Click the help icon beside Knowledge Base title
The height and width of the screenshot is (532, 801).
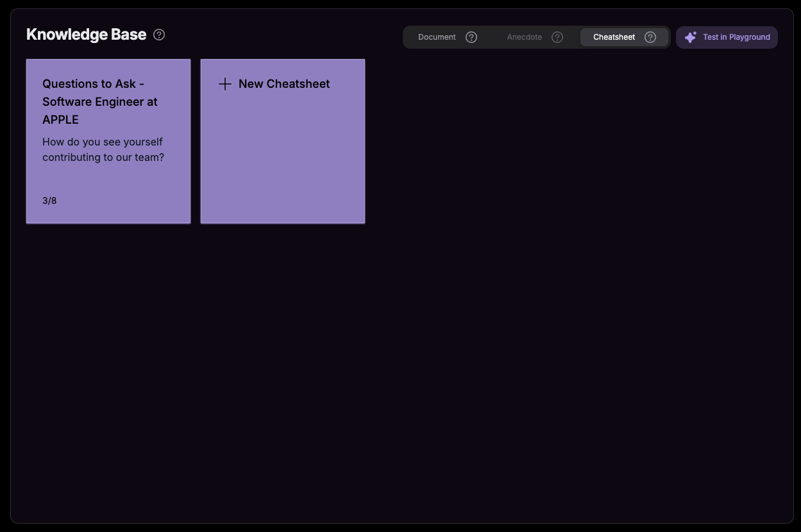tap(159, 35)
